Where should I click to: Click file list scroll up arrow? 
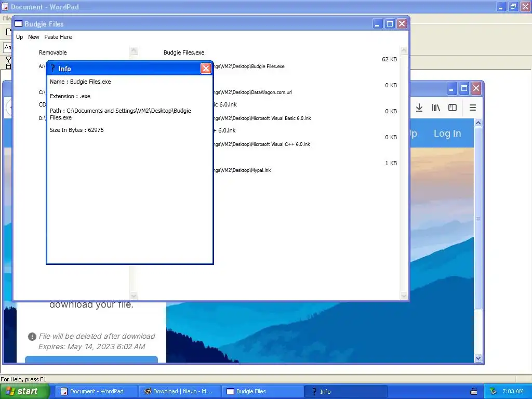(x=404, y=50)
